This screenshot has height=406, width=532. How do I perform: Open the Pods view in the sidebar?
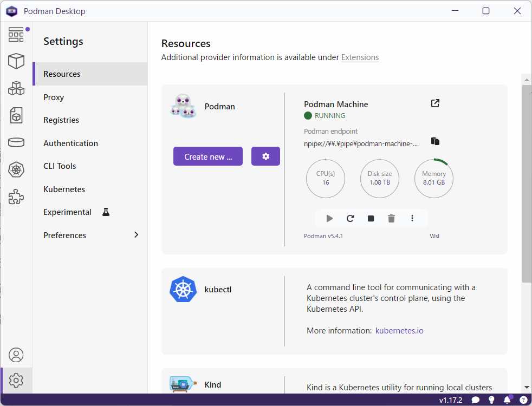pos(16,88)
